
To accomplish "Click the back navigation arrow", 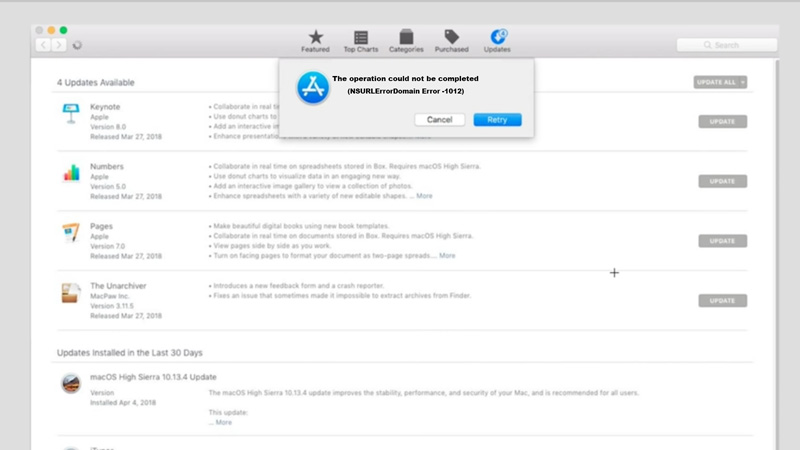I will click(x=43, y=45).
